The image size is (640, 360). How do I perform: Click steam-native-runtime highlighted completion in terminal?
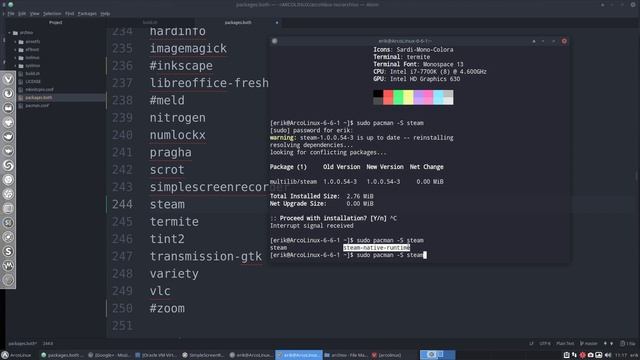[376, 248]
